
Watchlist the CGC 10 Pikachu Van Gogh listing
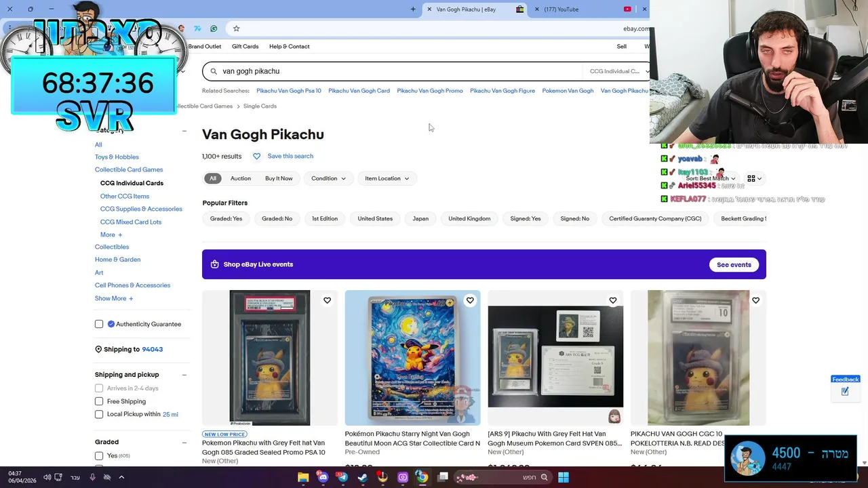[x=755, y=300]
